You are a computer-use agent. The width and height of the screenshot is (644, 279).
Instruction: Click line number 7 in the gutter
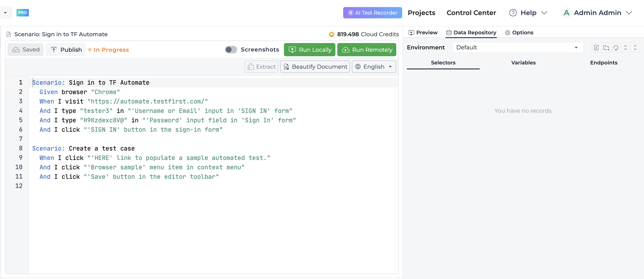pos(21,139)
